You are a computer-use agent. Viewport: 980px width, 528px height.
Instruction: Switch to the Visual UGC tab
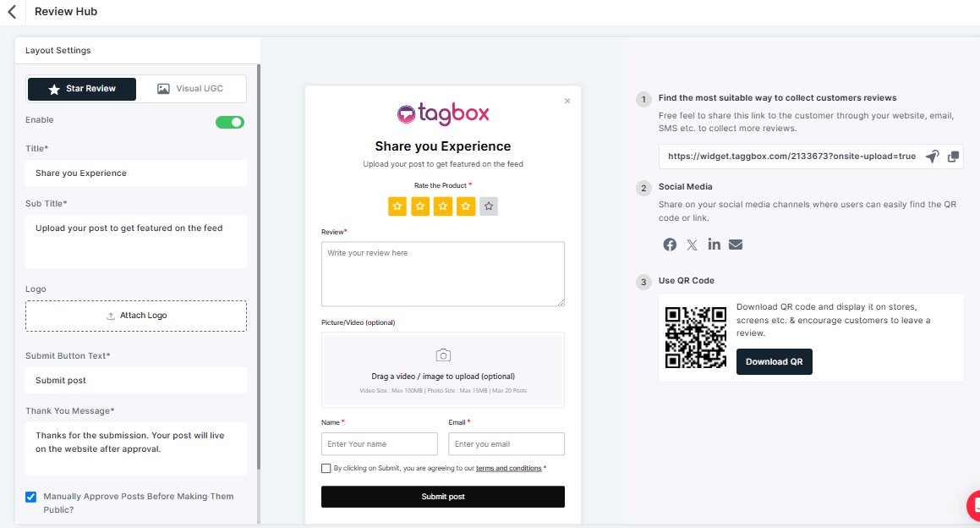tap(192, 88)
